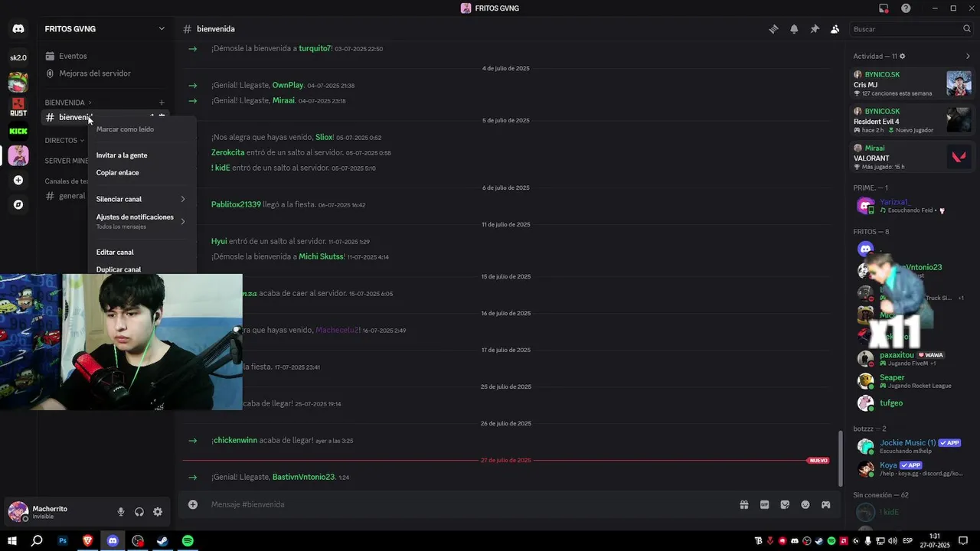
Task: Collapse the BIENVENIDA category
Action: click(x=67, y=103)
